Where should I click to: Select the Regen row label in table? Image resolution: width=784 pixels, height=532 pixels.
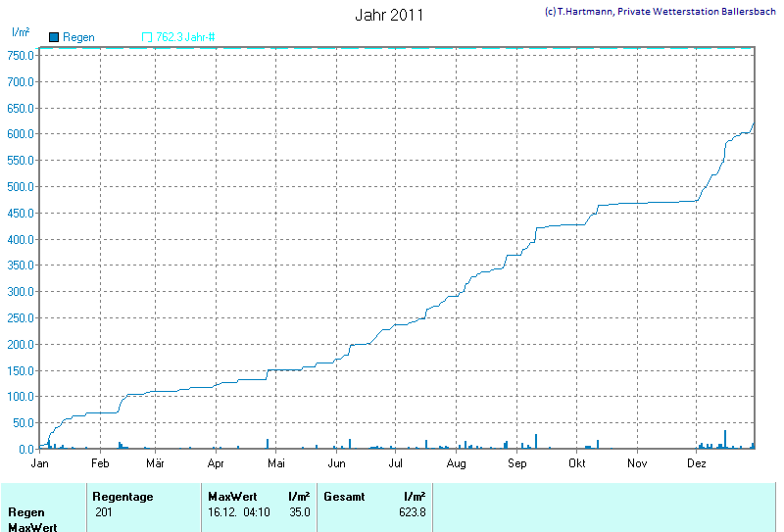tap(26, 512)
